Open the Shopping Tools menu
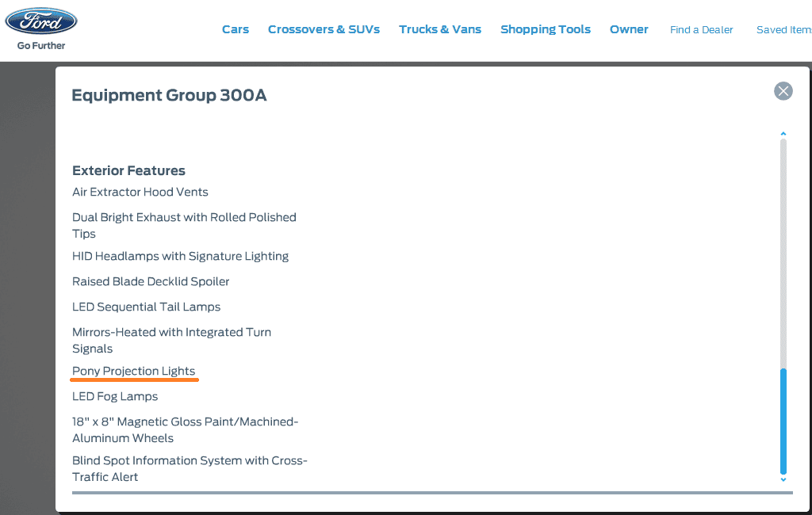This screenshot has height=515, width=812. click(546, 29)
